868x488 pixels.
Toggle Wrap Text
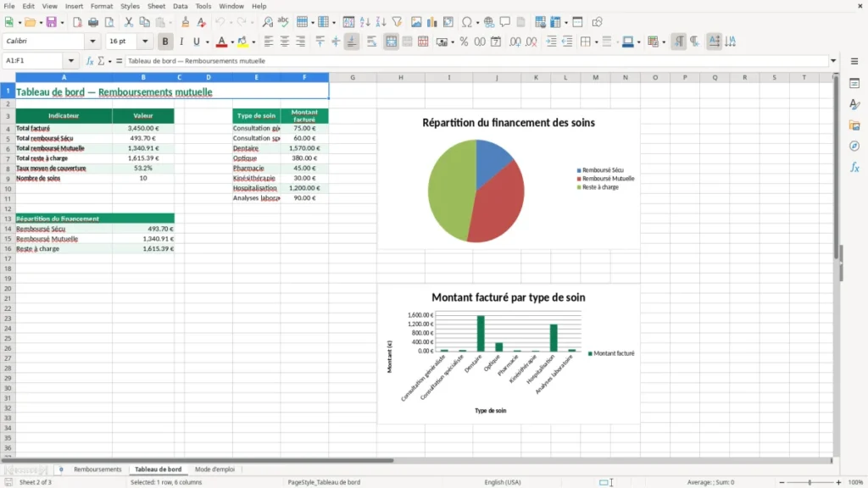pyautogui.click(x=371, y=42)
